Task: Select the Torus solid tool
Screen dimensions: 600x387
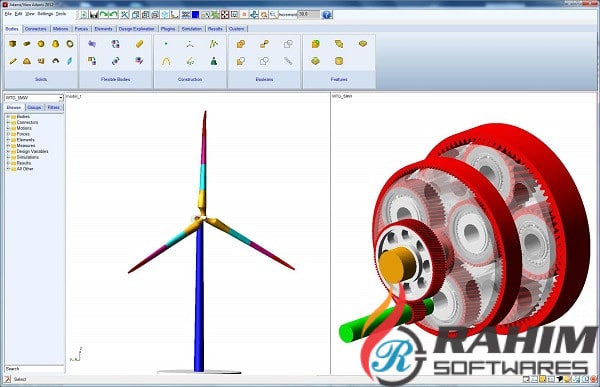Action: coord(70,44)
